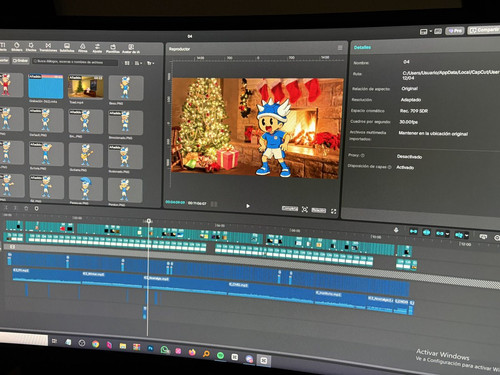Viewport: 500px width, 375px height.
Task: Click the Compartir button
Action: pyautogui.click(x=483, y=30)
